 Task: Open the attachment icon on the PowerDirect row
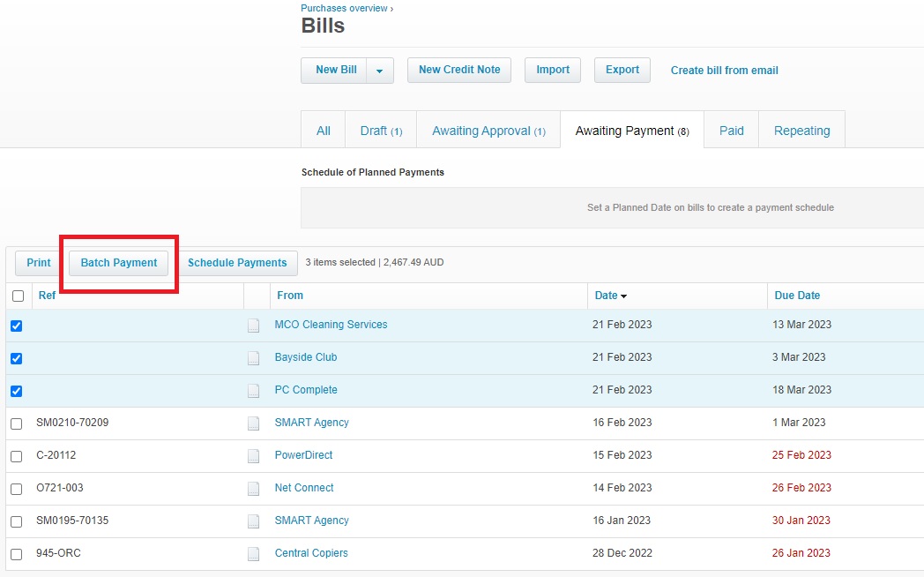pos(254,455)
